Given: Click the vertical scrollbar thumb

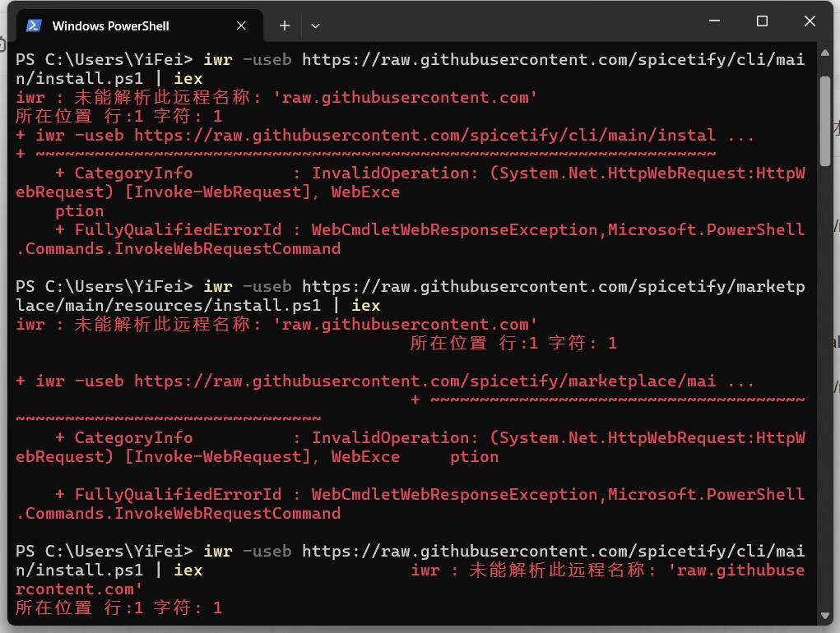Looking at the screenshot, I should (826, 119).
